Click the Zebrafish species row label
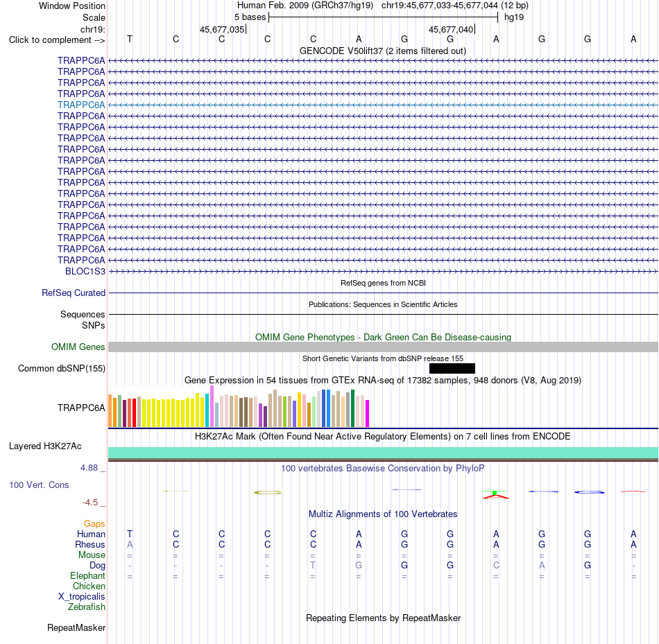This screenshot has width=659, height=644. 87,607
